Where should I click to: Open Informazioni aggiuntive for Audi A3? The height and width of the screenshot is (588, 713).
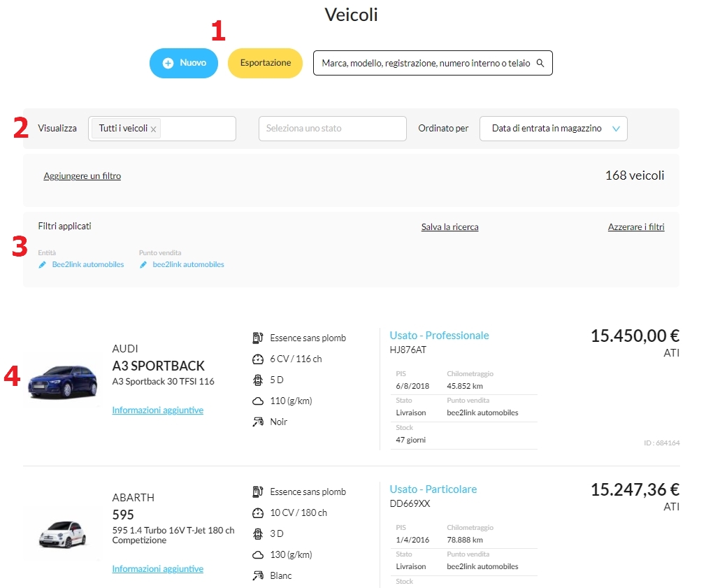(x=158, y=410)
